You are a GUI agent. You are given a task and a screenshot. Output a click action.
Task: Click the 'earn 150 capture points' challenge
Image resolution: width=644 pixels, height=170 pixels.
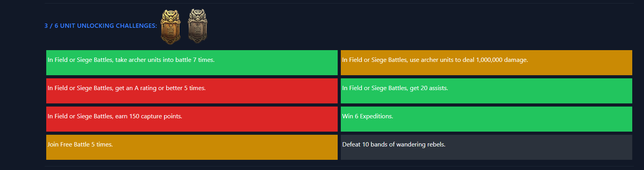(x=192, y=119)
